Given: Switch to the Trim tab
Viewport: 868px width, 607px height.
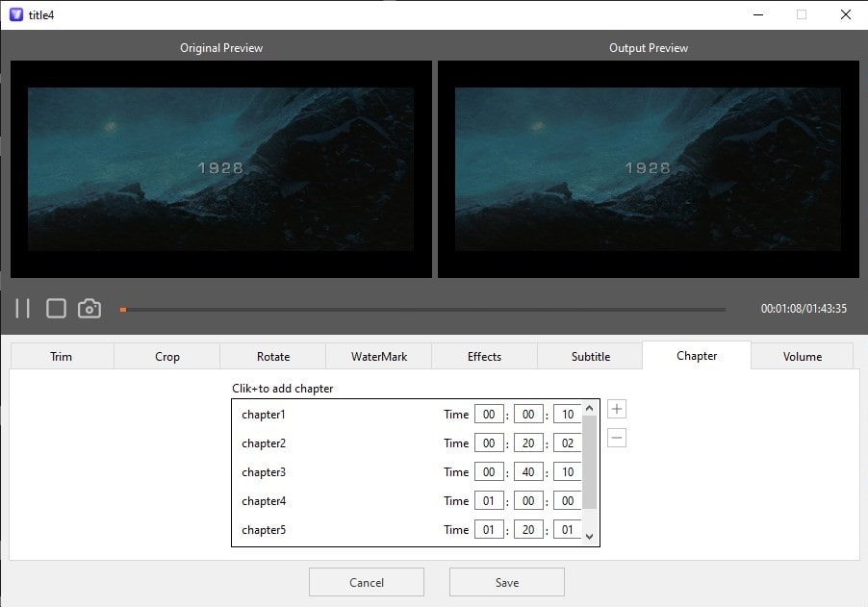Looking at the screenshot, I should 61,355.
